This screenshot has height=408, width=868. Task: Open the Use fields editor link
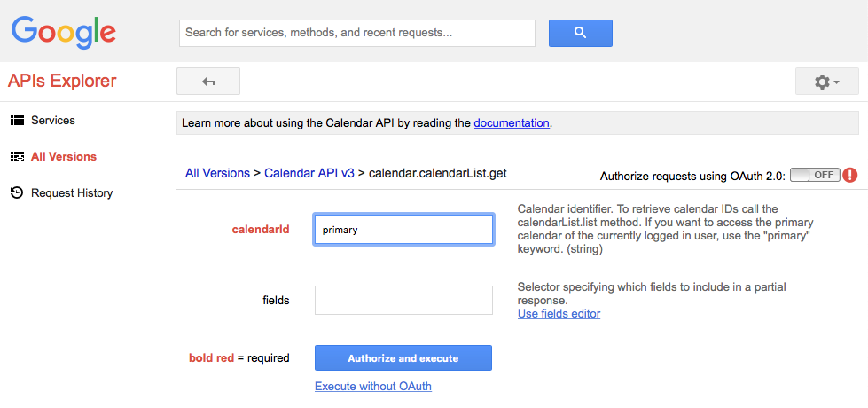point(559,313)
